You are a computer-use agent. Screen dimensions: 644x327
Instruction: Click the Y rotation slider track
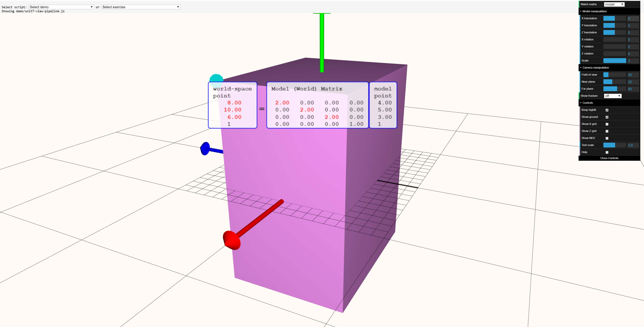click(614, 46)
